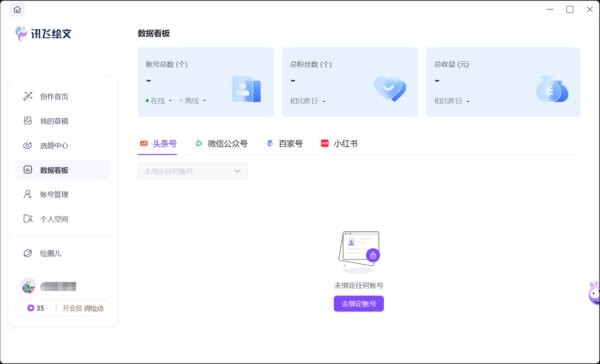
Task: Click the money bag revenue icon
Action: [x=552, y=89]
